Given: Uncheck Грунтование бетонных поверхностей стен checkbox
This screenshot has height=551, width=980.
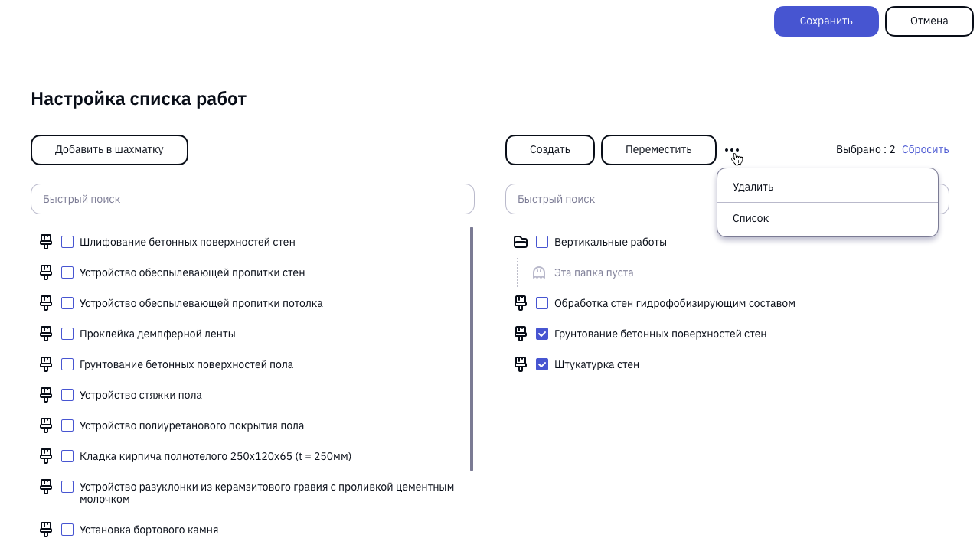Looking at the screenshot, I should point(542,334).
